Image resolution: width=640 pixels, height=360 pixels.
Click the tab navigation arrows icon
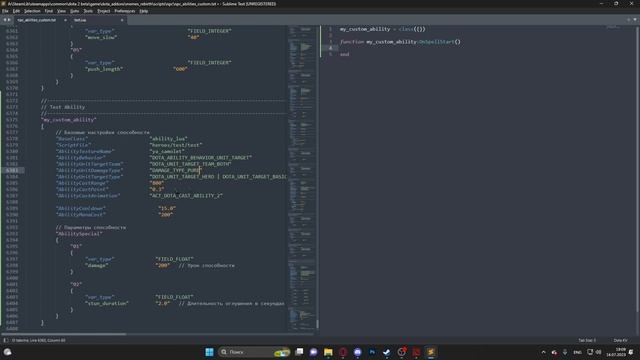click(x=7, y=20)
